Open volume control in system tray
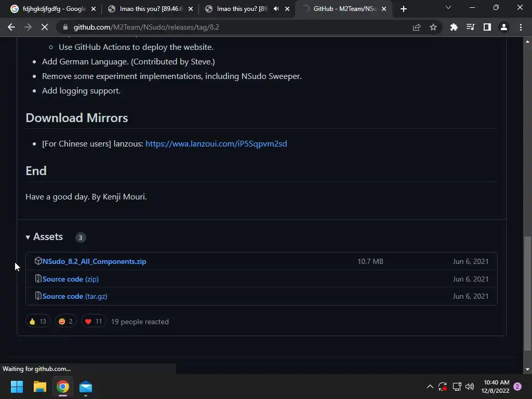Viewport: 532px width, 399px height. (x=470, y=387)
